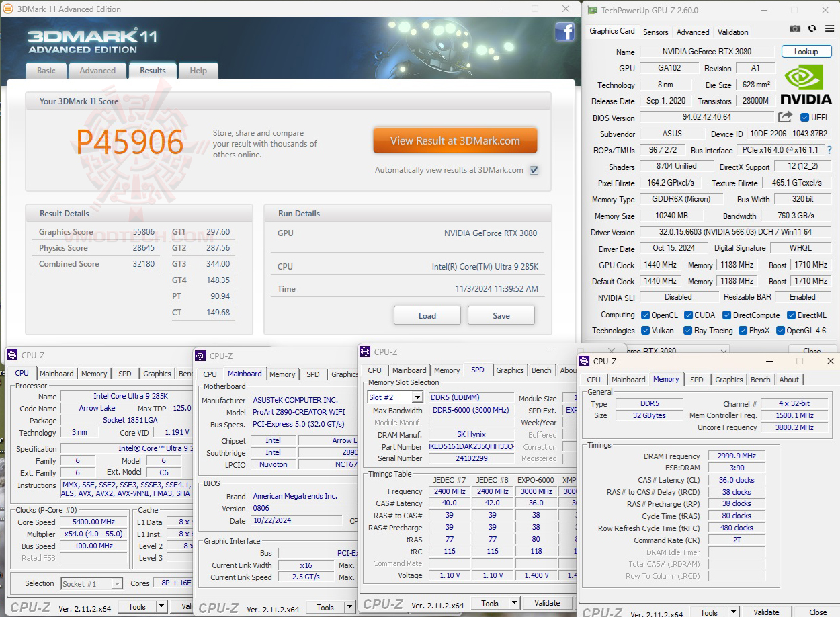This screenshot has width=840, height=617.
Task: Click the Part Number field in SPD window
Action: [x=471, y=446]
